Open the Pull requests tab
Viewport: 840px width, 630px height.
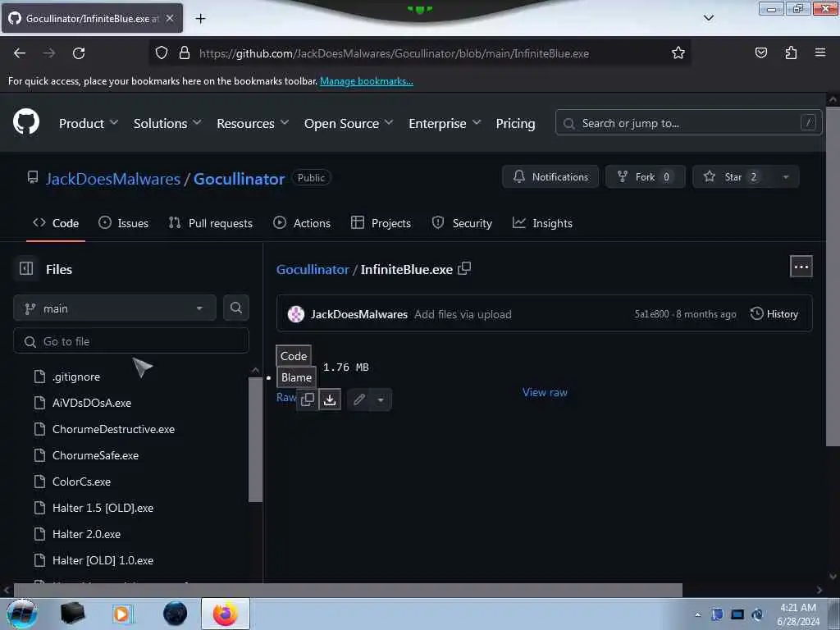point(211,223)
